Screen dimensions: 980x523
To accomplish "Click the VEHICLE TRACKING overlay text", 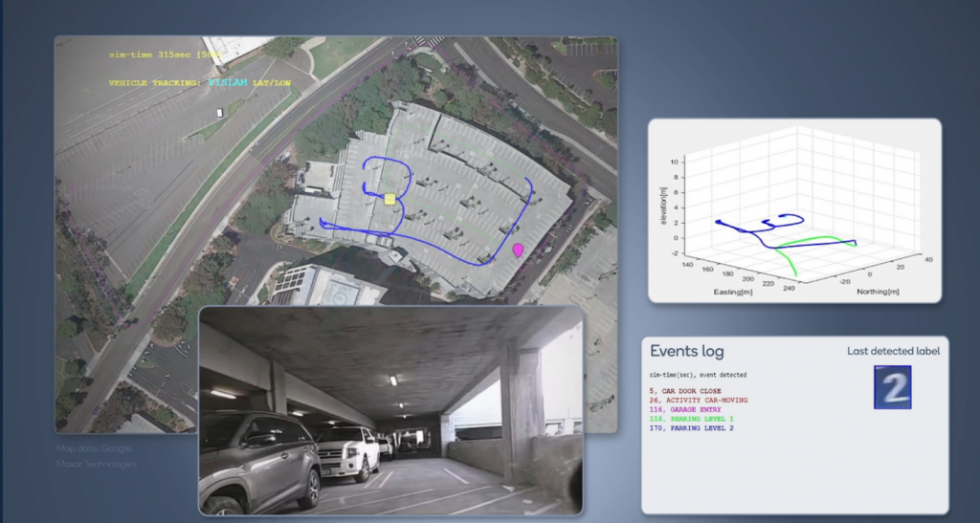I will [x=154, y=83].
